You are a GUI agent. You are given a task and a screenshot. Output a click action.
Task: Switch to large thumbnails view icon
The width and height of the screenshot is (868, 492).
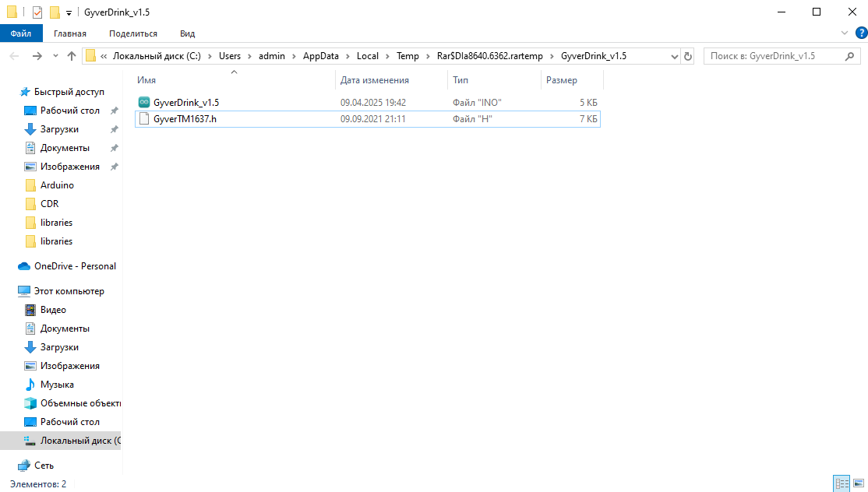tap(858, 484)
